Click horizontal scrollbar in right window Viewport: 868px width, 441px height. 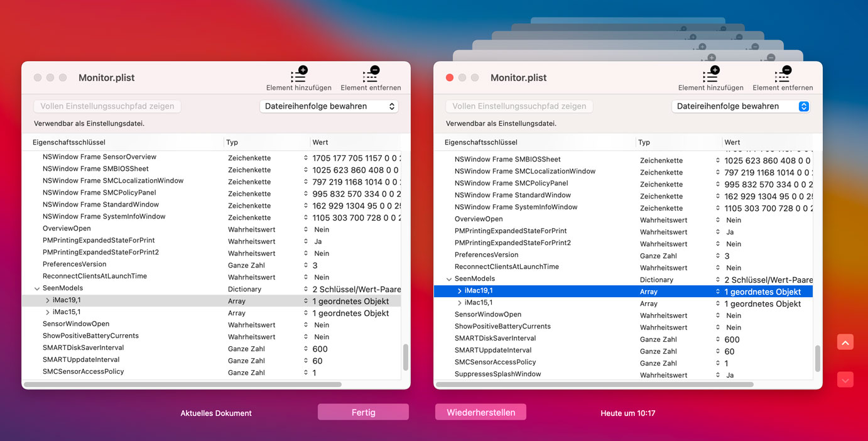[x=594, y=384]
